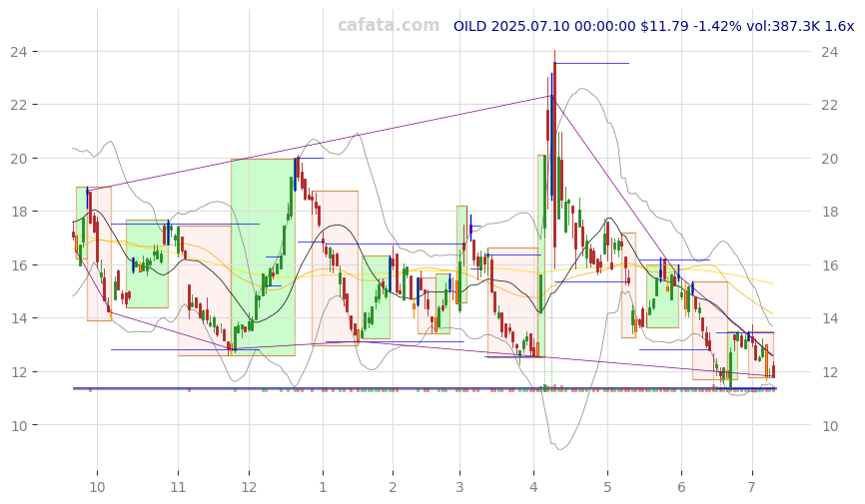Select month 7 on the time axis
The height and width of the screenshot is (504, 865).
(x=751, y=487)
